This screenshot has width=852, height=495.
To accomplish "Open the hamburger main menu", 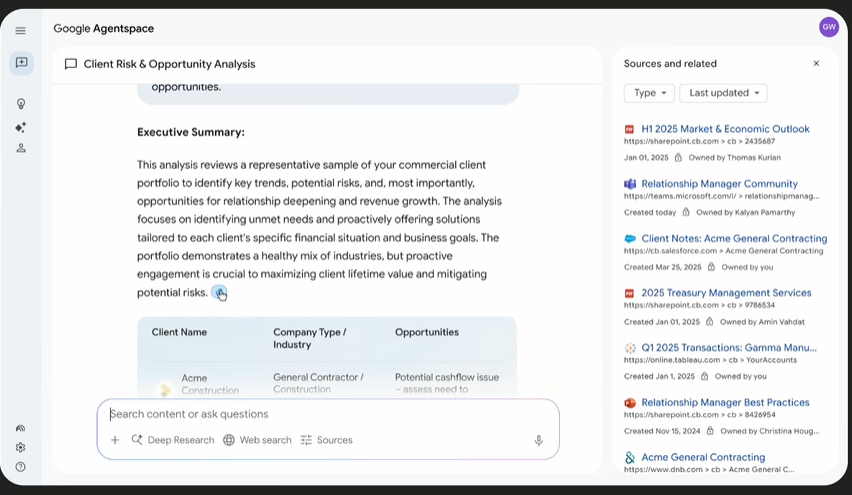I will [x=21, y=30].
